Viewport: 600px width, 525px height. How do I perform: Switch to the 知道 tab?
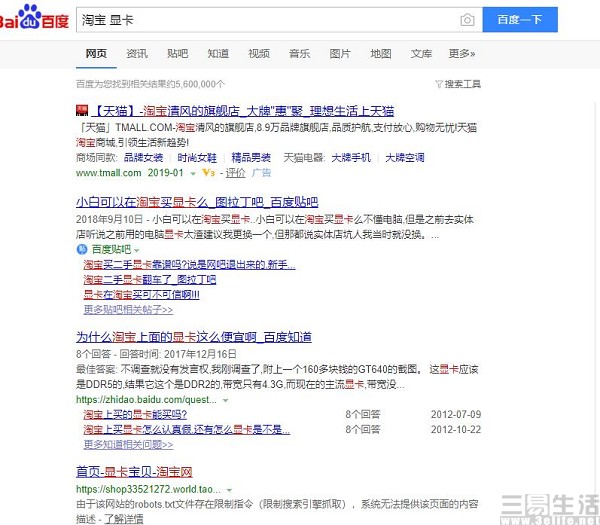point(218,54)
